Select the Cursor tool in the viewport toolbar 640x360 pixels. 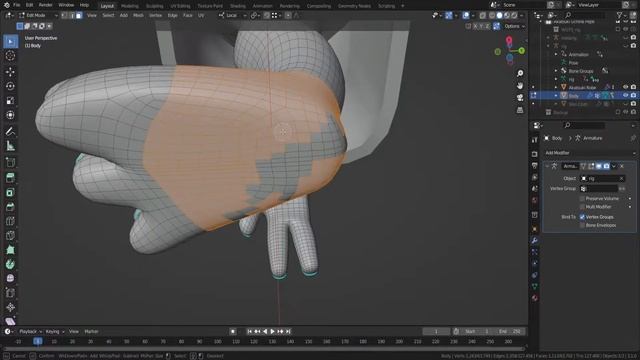coord(10,56)
